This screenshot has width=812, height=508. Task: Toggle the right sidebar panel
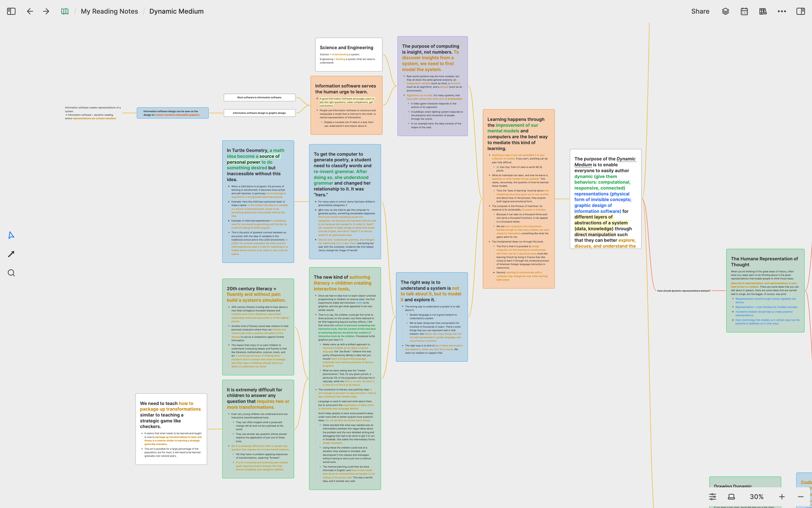pos(801,11)
